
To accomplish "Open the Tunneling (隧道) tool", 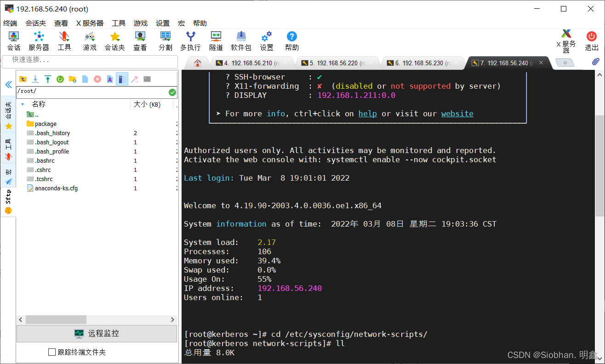I will click(x=216, y=40).
